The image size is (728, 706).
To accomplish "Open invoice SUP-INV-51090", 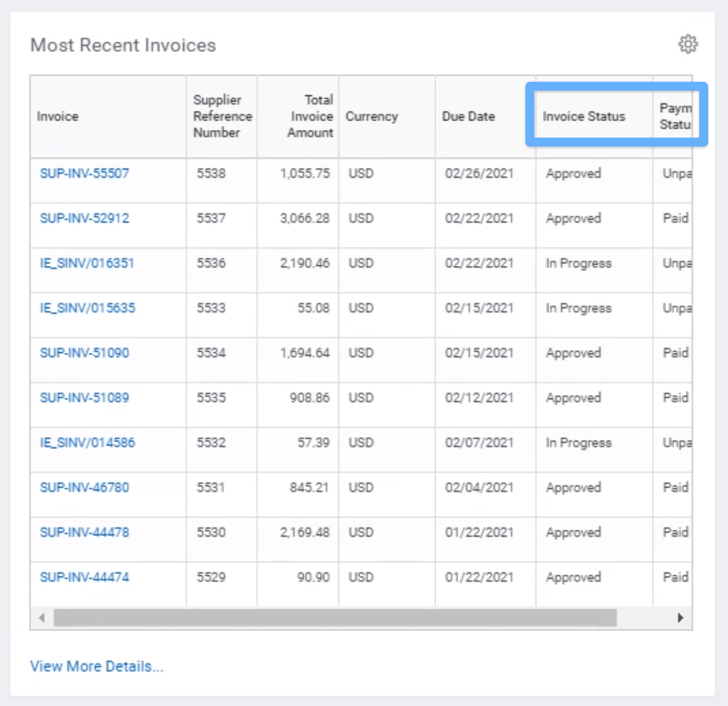I will 84,352.
